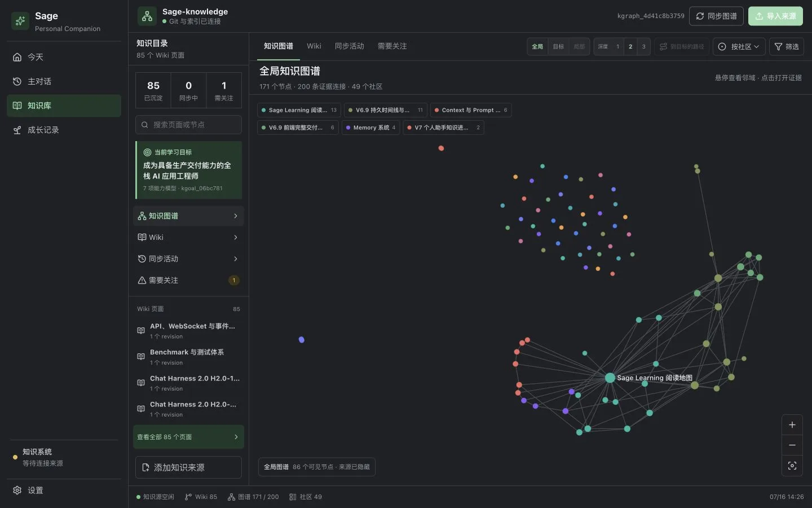Toggle the Sage Learning 阅读 community chip
The width and height of the screenshot is (812, 508).
pyautogui.click(x=299, y=110)
